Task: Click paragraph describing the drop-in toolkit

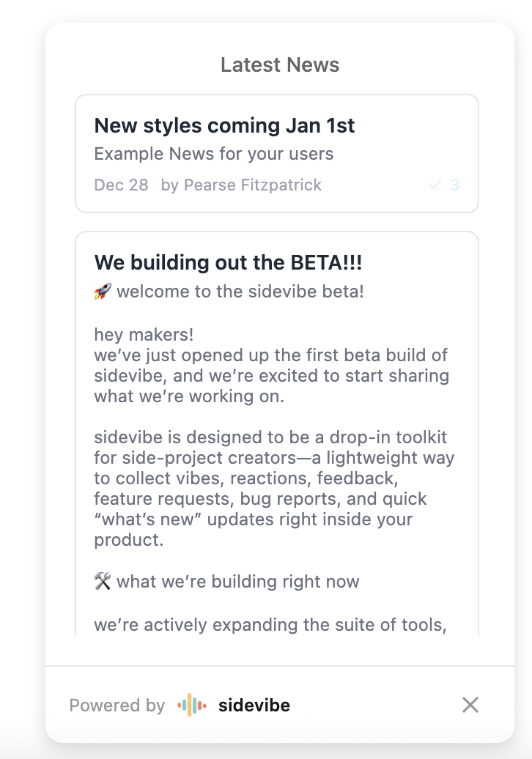Action: [274, 489]
